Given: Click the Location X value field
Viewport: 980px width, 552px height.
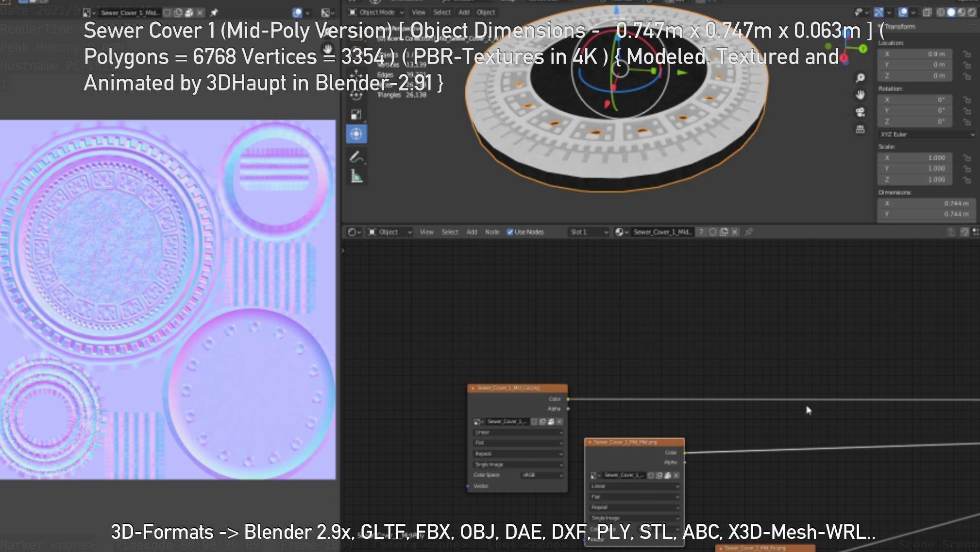Looking at the screenshot, I should (915, 54).
